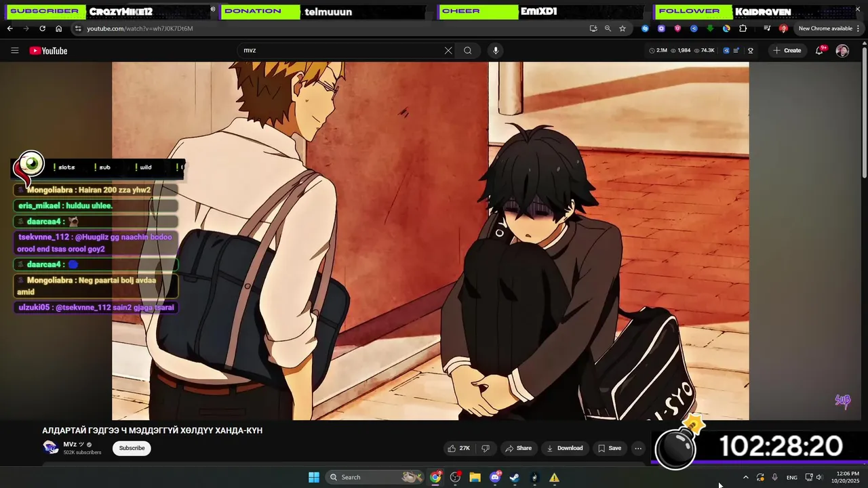Open the Shazam extension icon
Viewport: 868px width, 488px height.
pyautogui.click(x=645, y=28)
